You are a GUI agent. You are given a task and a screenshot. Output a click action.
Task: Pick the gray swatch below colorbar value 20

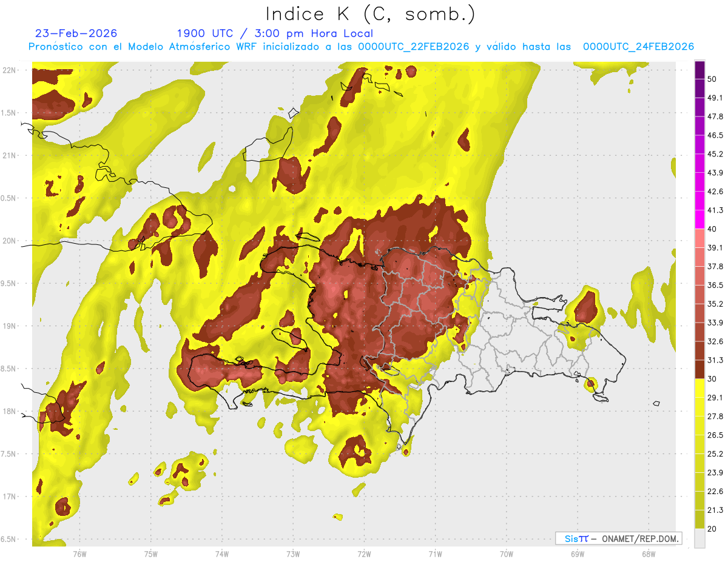click(699, 538)
